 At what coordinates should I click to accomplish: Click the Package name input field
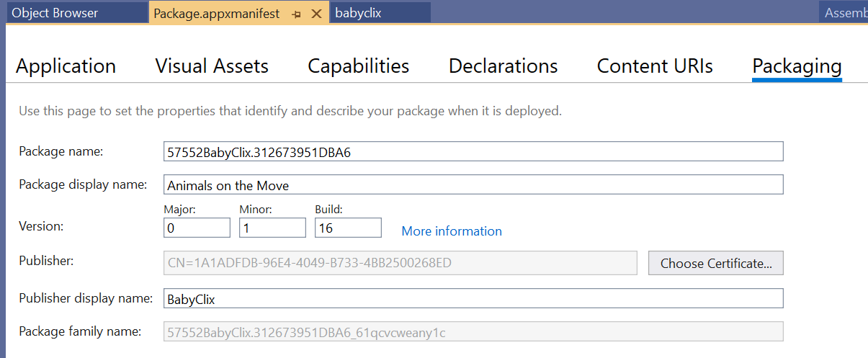(473, 151)
